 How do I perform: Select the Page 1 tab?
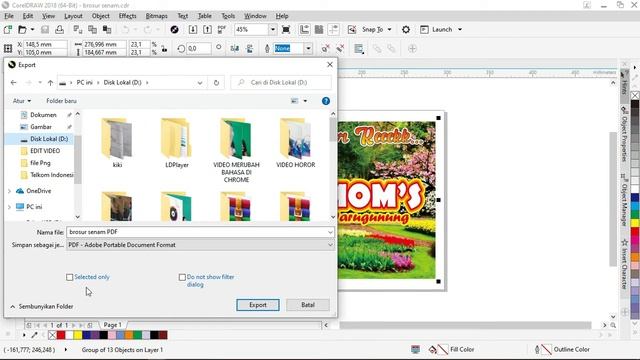112,325
